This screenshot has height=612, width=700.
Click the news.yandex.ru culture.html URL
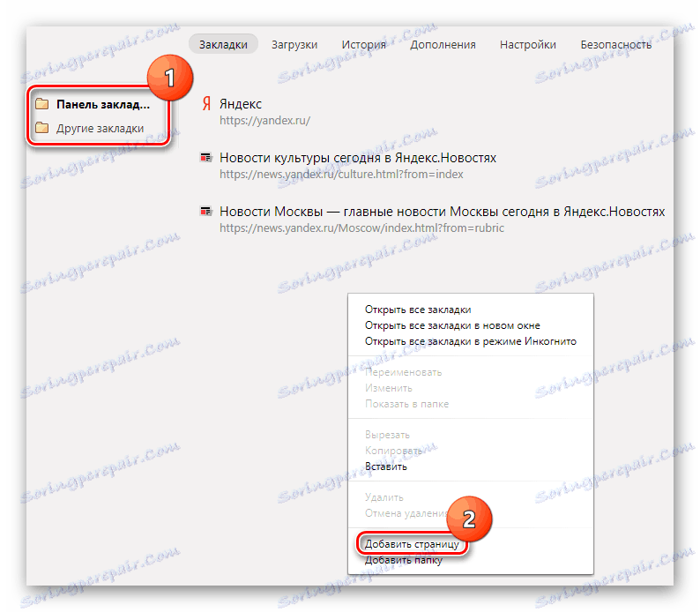pyautogui.click(x=341, y=174)
